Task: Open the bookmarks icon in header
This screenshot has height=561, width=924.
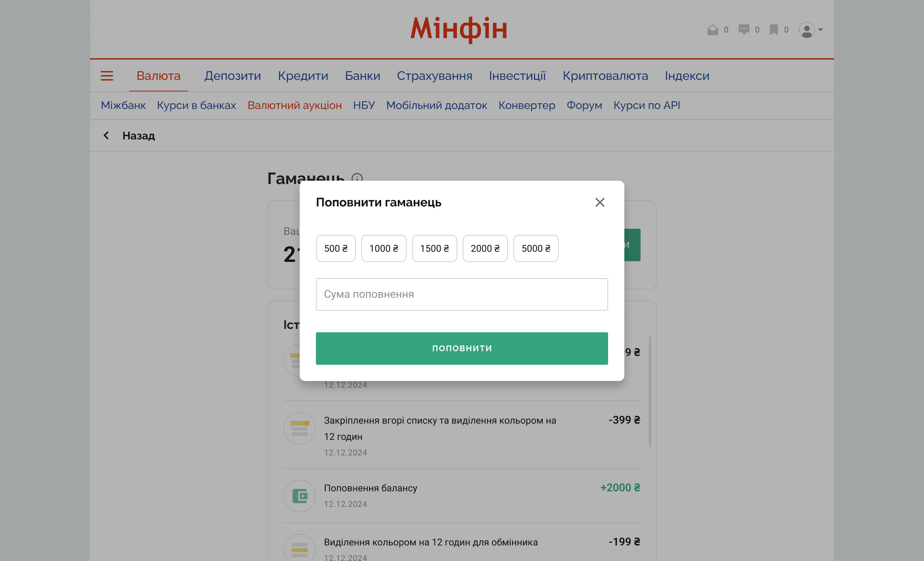Action: (773, 30)
